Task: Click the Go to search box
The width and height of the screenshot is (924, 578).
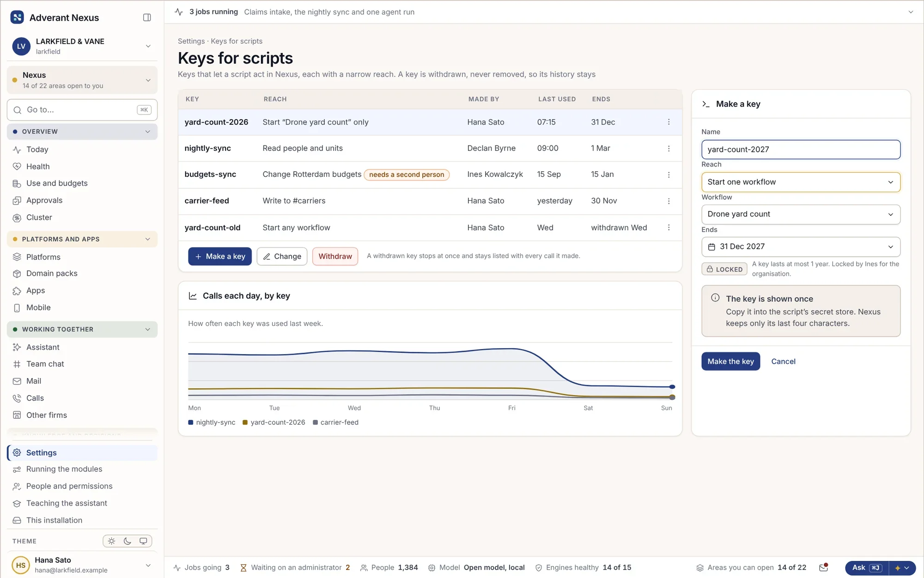Action: click(x=82, y=110)
